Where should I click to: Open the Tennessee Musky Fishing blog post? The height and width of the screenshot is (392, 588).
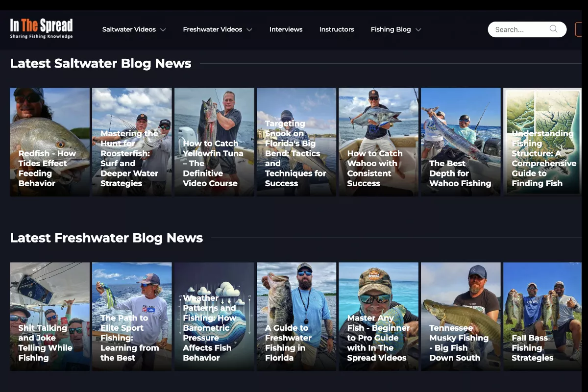pos(461,317)
